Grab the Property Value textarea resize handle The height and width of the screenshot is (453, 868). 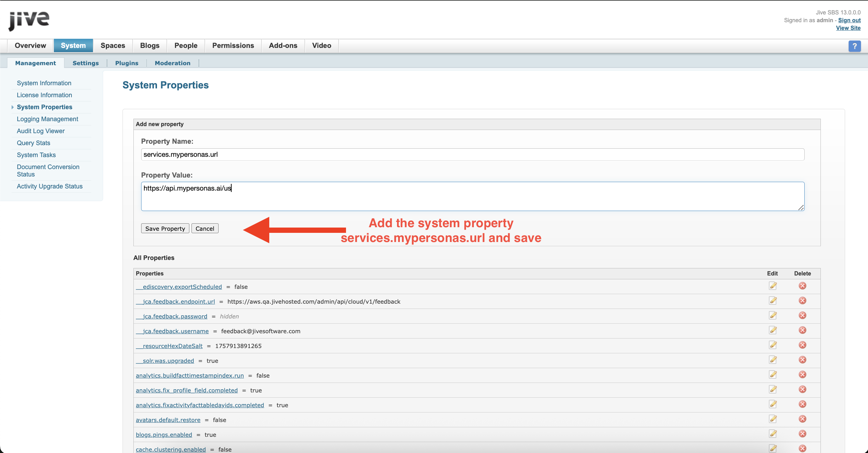[801, 208]
